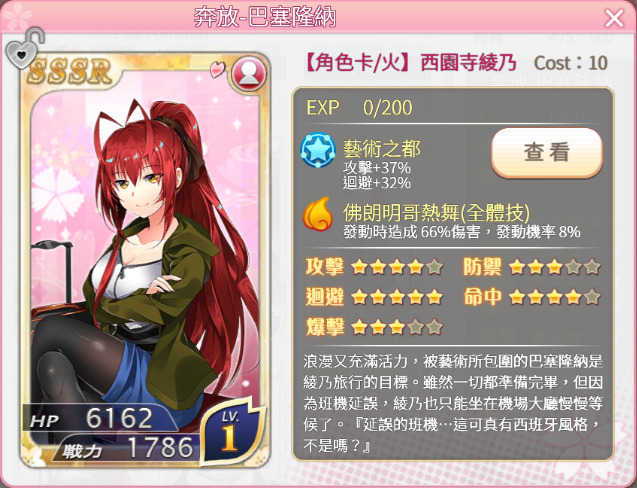637x488 pixels.
Task: Toggle the heart lock icon
Action: click(x=24, y=48)
